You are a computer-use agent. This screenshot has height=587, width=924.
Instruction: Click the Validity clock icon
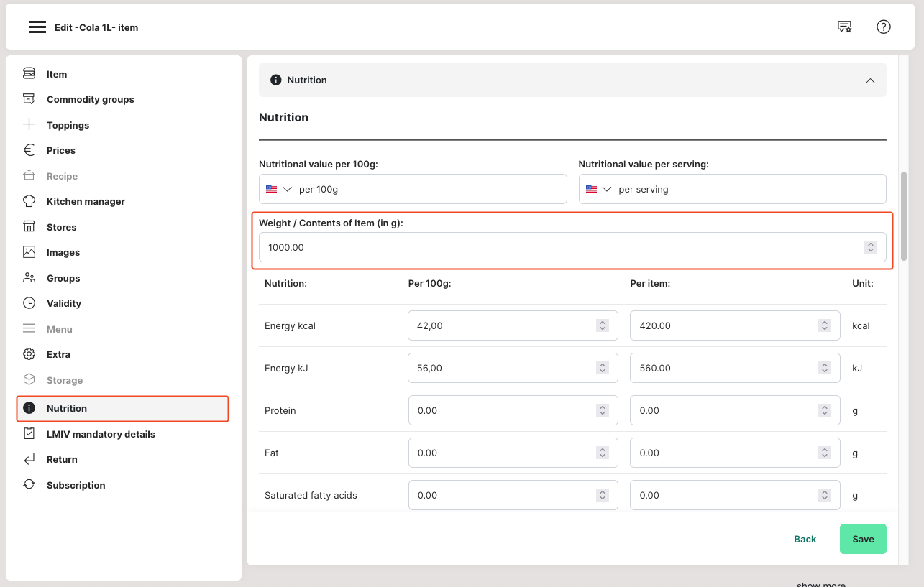pos(29,303)
